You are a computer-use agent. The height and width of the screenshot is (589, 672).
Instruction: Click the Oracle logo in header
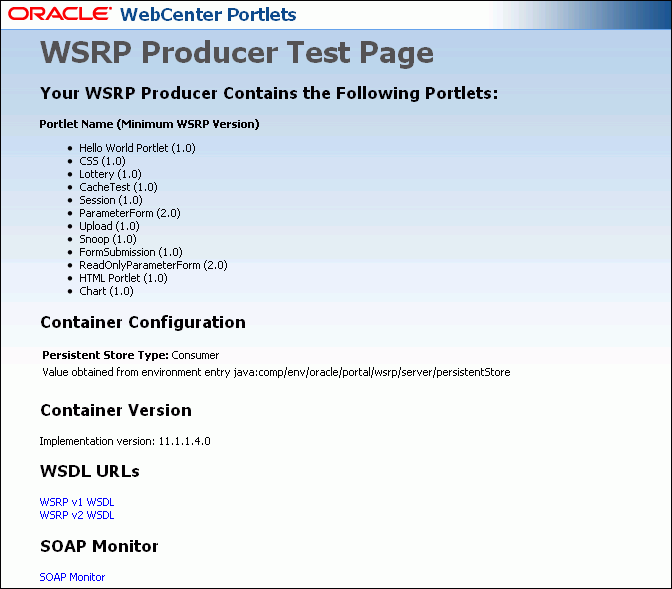pos(60,14)
